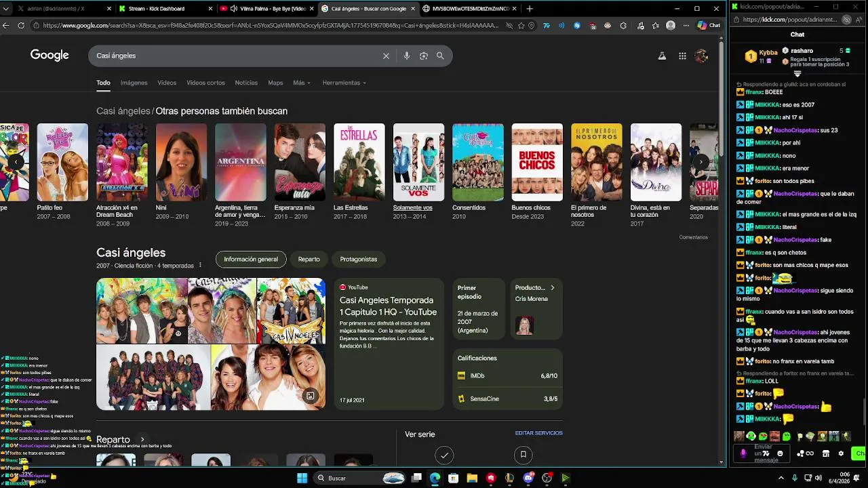
Task: Select the Reparto chip
Action: tap(309, 260)
